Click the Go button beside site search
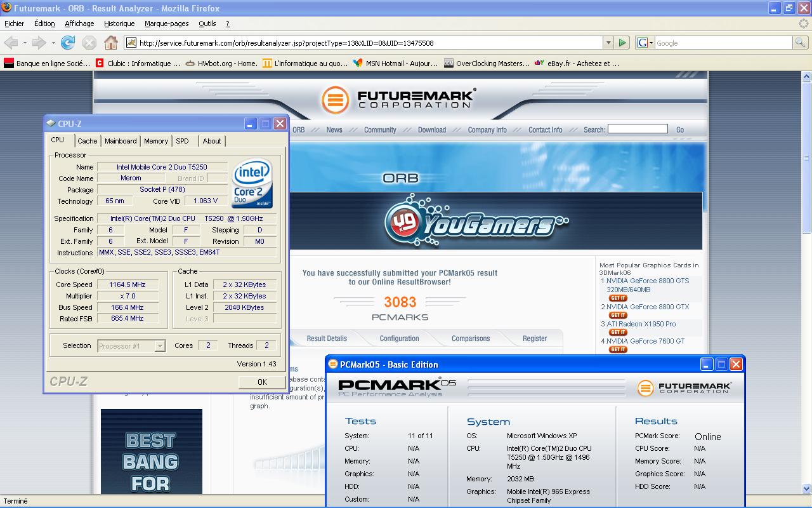Image resolution: width=812 pixels, height=508 pixels. coord(680,130)
